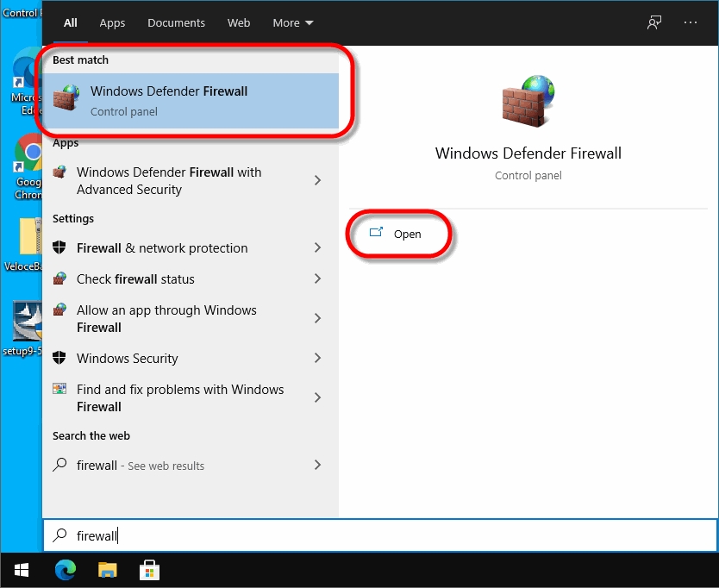Expand Check firewall status arrow

click(317, 279)
